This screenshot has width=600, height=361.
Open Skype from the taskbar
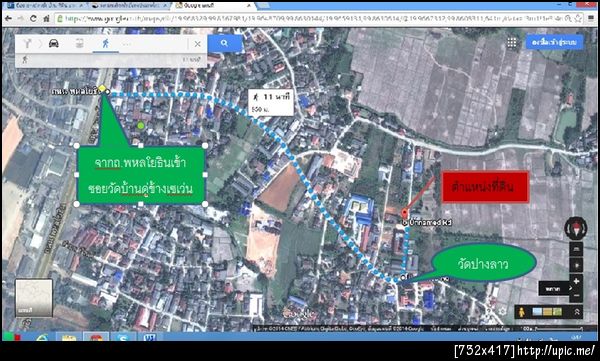pos(122,337)
